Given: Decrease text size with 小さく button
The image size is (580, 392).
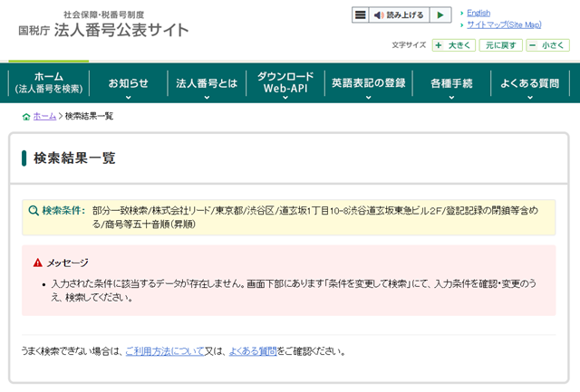Looking at the screenshot, I should pyautogui.click(x=547, y=44).
